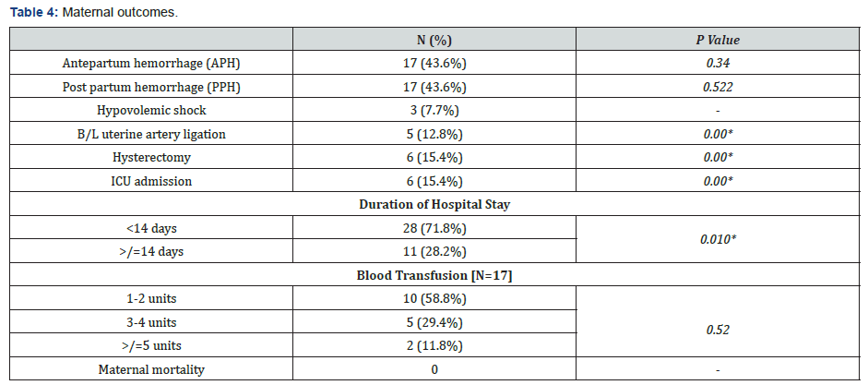
Task: Select the N (%) column header
Action: pos(434,41)
